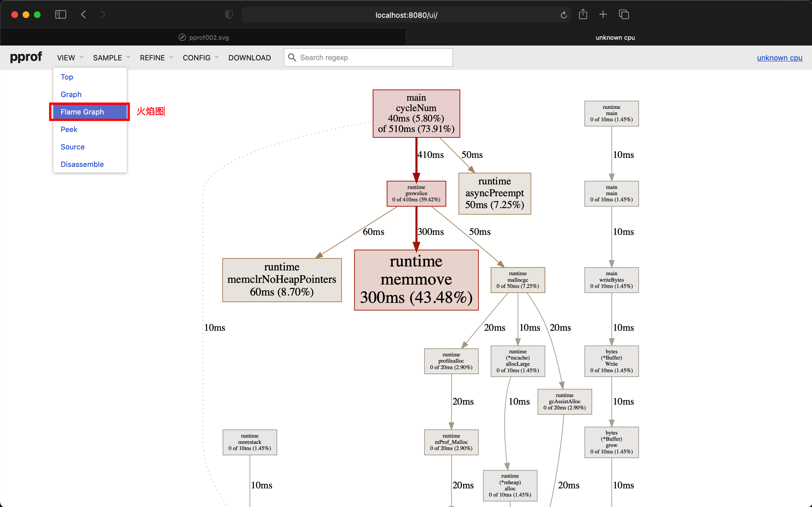This screenshot has height=507, width=812.
Task: Open the unknown cpu link
Action: coord(780,58)
